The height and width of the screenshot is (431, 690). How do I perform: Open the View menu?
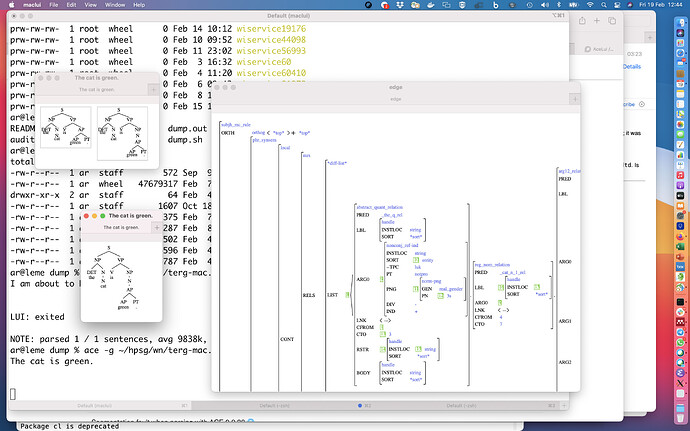point(90,5)
